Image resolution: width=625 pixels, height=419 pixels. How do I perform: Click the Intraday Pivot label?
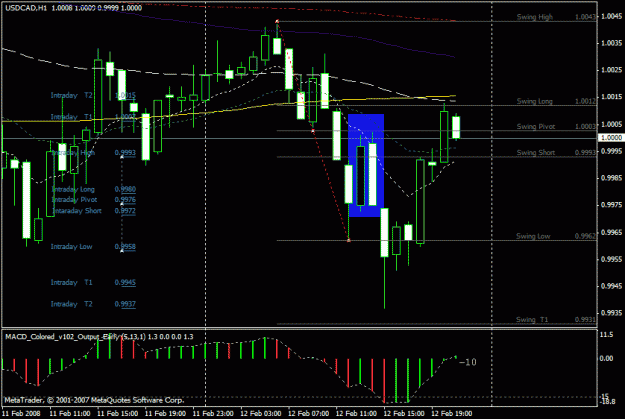75,200
